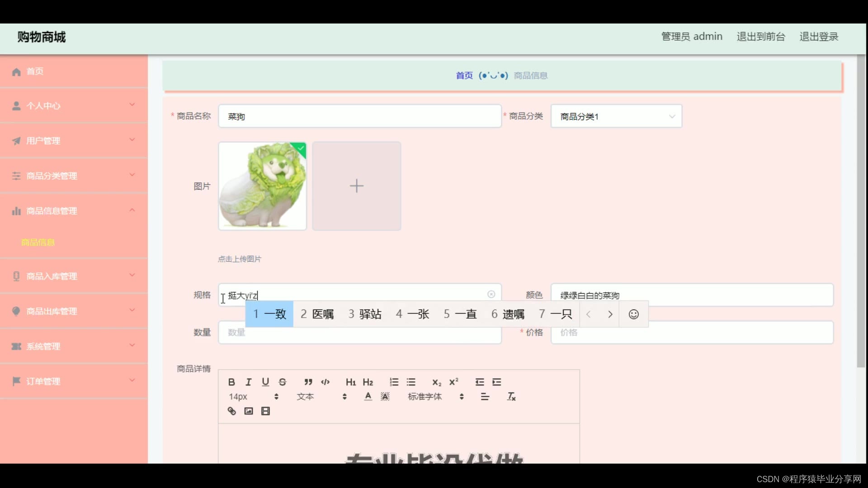The width and height of the screenshot is (868, 488).
Task: Click 退出登录 at the top right
Action: tap(819, 37)
